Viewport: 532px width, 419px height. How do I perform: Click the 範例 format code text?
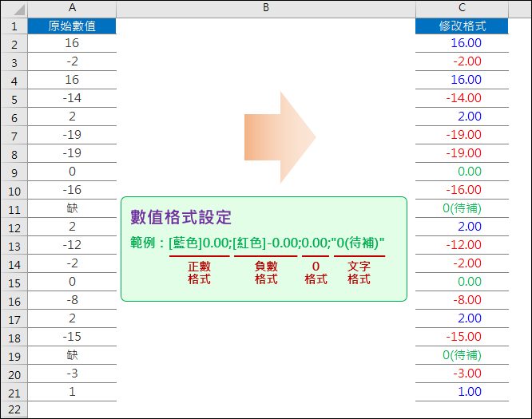[257, 243]
